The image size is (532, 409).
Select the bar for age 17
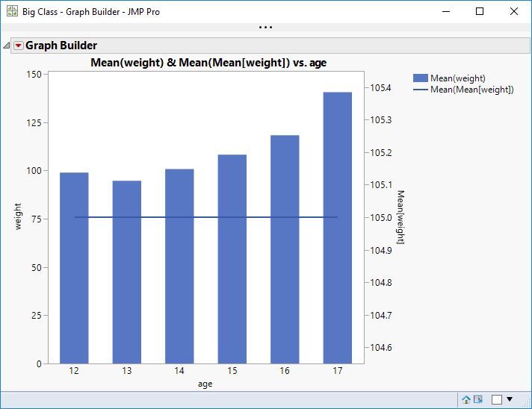[x=338, y=228]
